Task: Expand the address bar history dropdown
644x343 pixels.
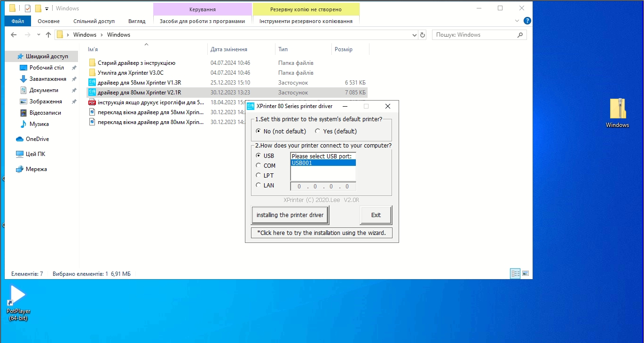Action: pyautogui.click(x=414, y=35)
